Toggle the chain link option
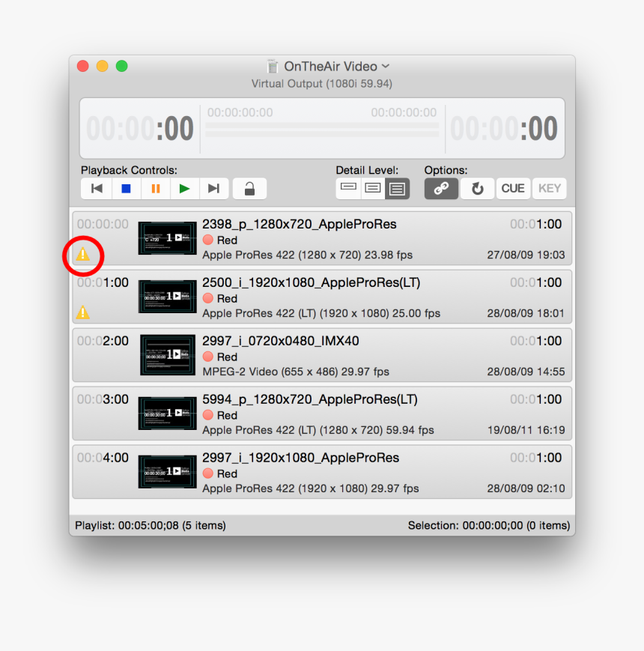 point(441,189)
